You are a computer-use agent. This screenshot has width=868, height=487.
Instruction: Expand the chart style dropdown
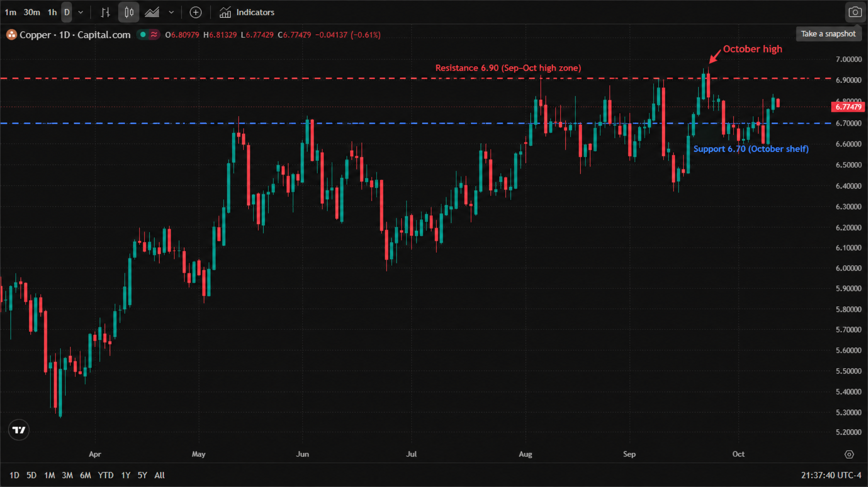pyautogui.click(x=171, y=12)
